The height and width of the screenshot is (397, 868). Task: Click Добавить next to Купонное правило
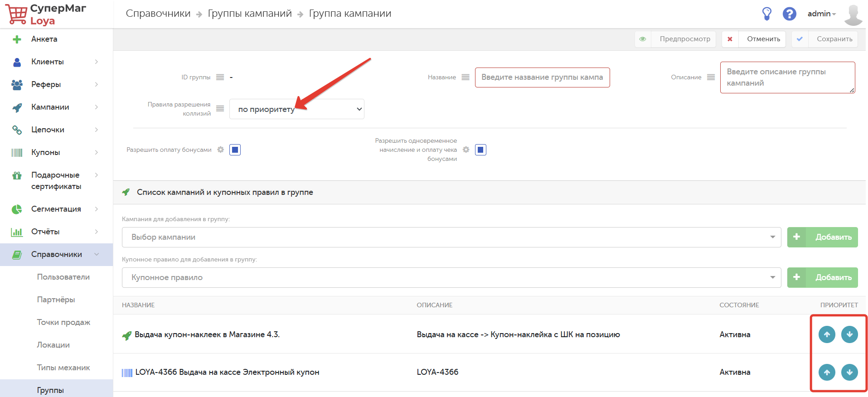[823, 277]
